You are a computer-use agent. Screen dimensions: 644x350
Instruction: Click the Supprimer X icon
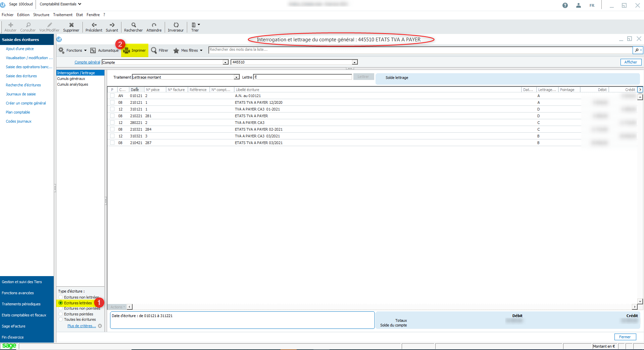coord(71,25)
